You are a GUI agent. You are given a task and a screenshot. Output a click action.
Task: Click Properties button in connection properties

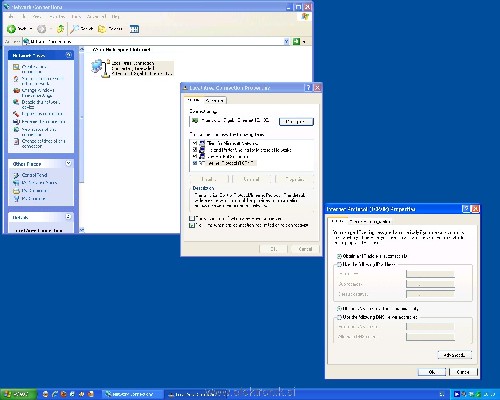[295, 179]
